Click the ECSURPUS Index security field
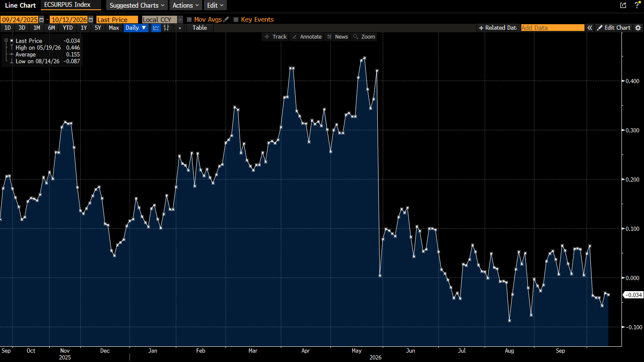Viewport: 644px width, 362px height. [71, 5]
